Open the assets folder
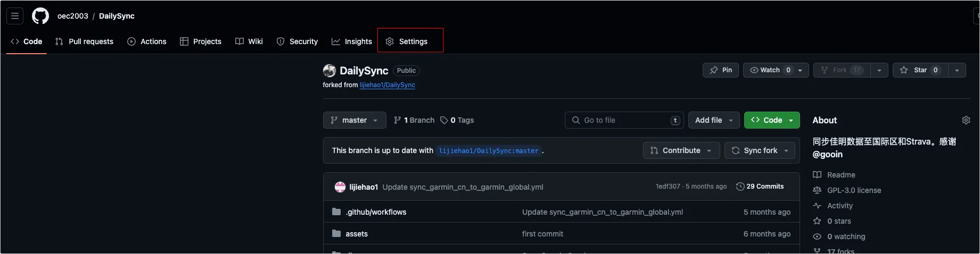980x254 pixels. pyautogui.click(x=357, y=234)
